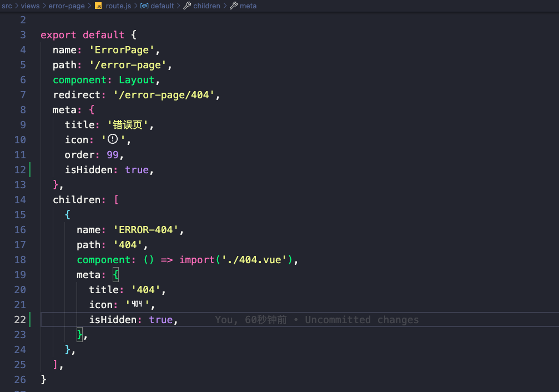The image size is (559, 392).
Task: Click the green change marker on line 22
Action: [x=29, y=320]
